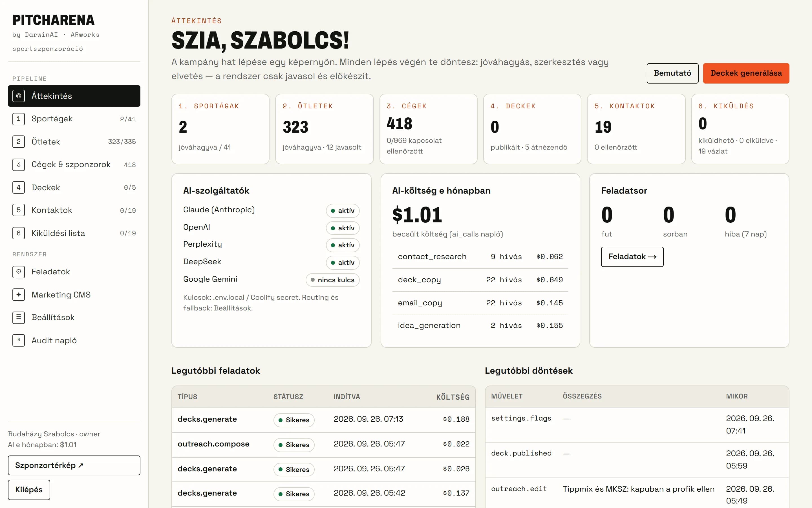812x508 pixels.
Task: Click the decks.generate row costing $0.137
Action: [323, 494]
